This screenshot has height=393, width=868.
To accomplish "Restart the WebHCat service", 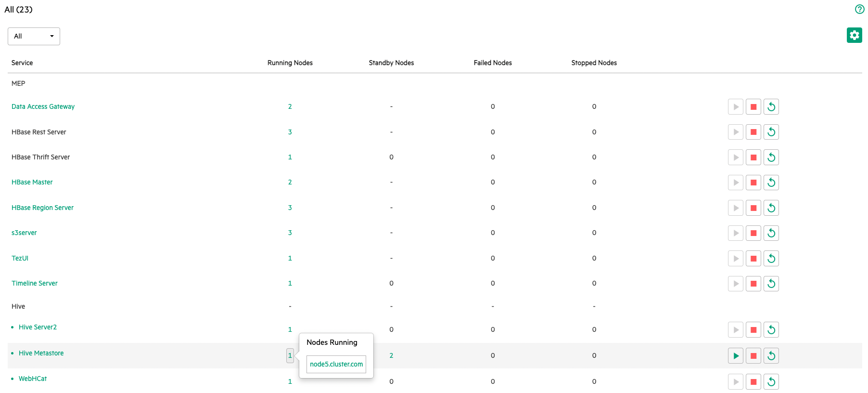I will click(x=771, y=382).
